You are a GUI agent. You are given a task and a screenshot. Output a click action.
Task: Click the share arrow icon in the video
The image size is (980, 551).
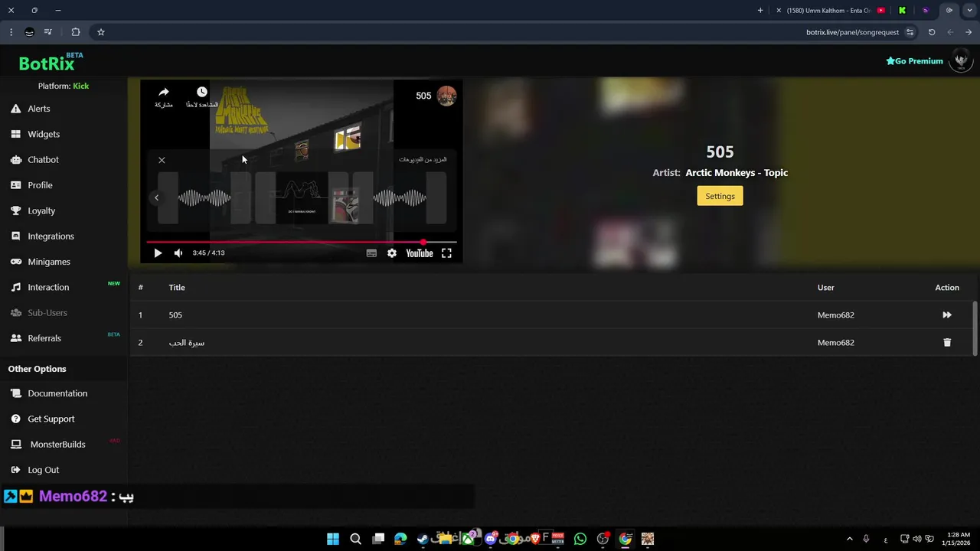click(163, 92)
